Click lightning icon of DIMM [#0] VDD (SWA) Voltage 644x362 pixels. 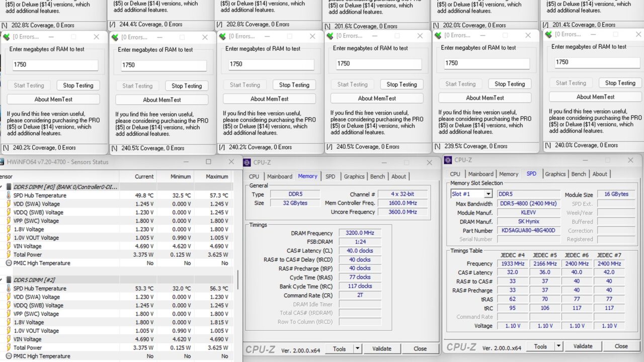(x=9, y=204)
